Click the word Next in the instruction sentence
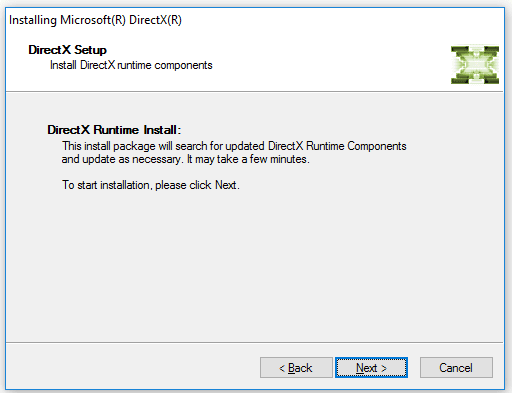The width and height of the screenshot is (514, 394). pos(226,185)
